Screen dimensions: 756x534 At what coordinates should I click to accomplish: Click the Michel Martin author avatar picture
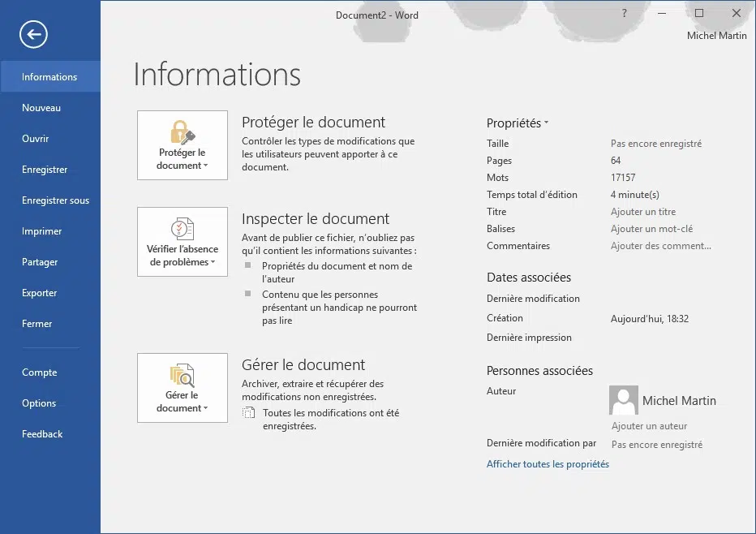pos(624,400)
